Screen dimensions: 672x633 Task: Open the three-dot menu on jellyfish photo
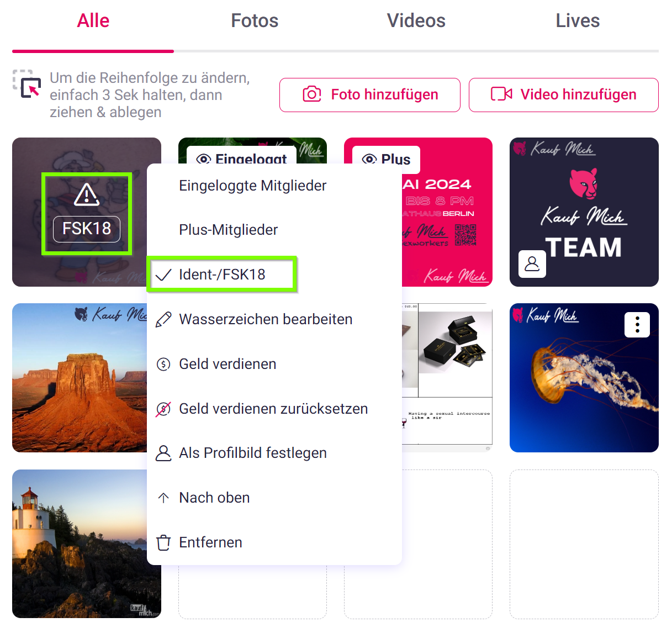[637, 324]
